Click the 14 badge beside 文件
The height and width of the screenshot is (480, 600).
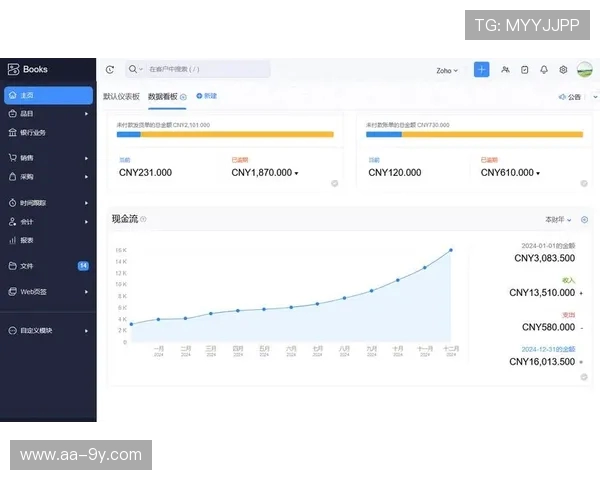83,266
